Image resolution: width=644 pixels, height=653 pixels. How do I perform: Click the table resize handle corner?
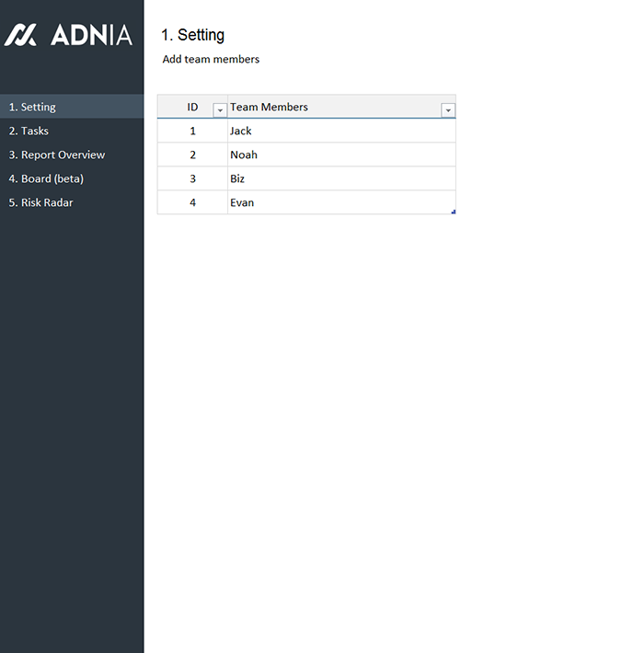tap(454, 212)
